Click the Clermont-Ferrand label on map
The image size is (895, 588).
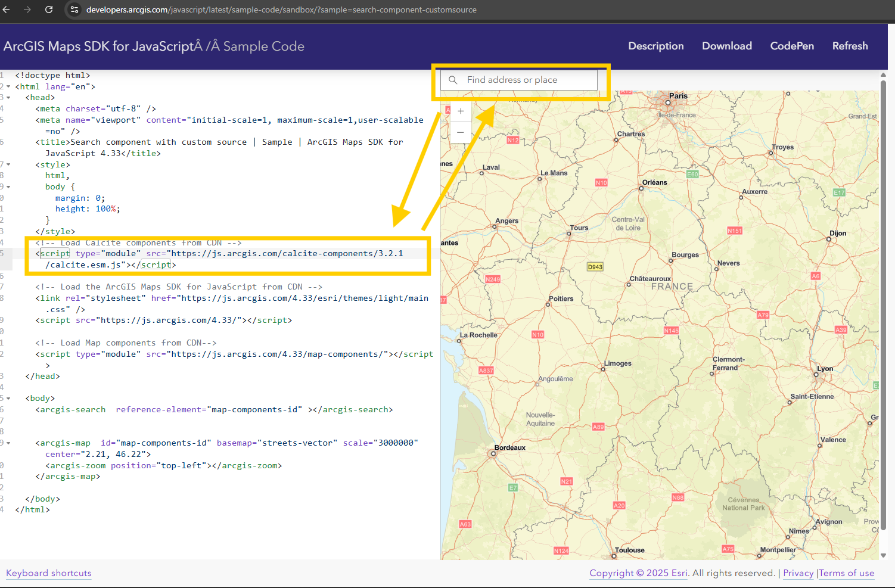pyautogui.click(x=729, y=363)
